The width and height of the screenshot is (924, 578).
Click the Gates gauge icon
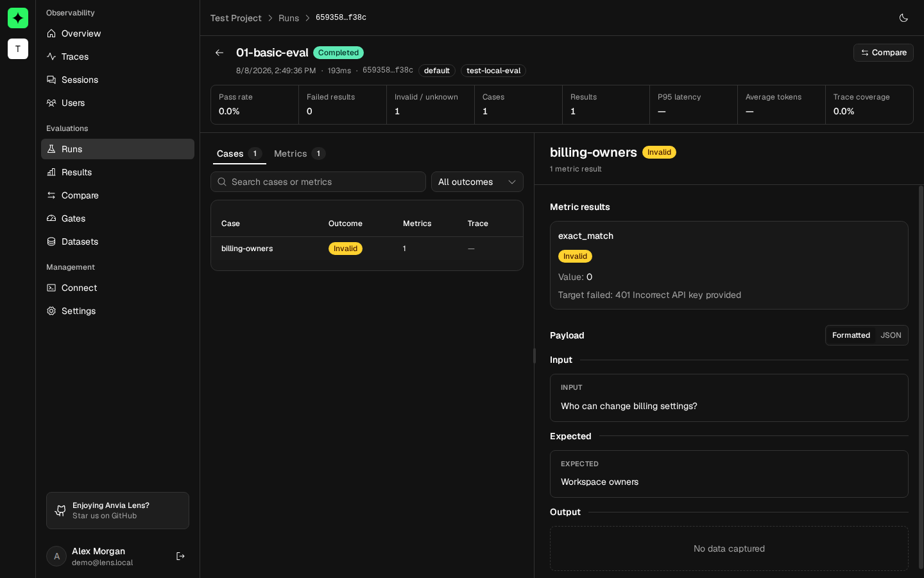(51, 218)
